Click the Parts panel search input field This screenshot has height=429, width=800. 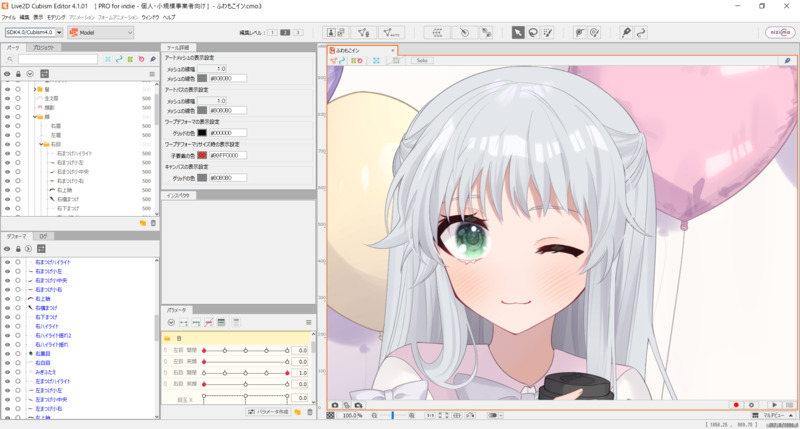[58, 59]
